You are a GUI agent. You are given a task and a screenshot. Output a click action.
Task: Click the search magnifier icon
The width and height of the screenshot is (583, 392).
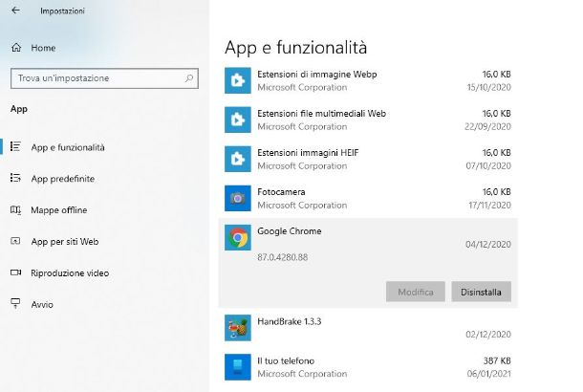click(x=189, y=78)
